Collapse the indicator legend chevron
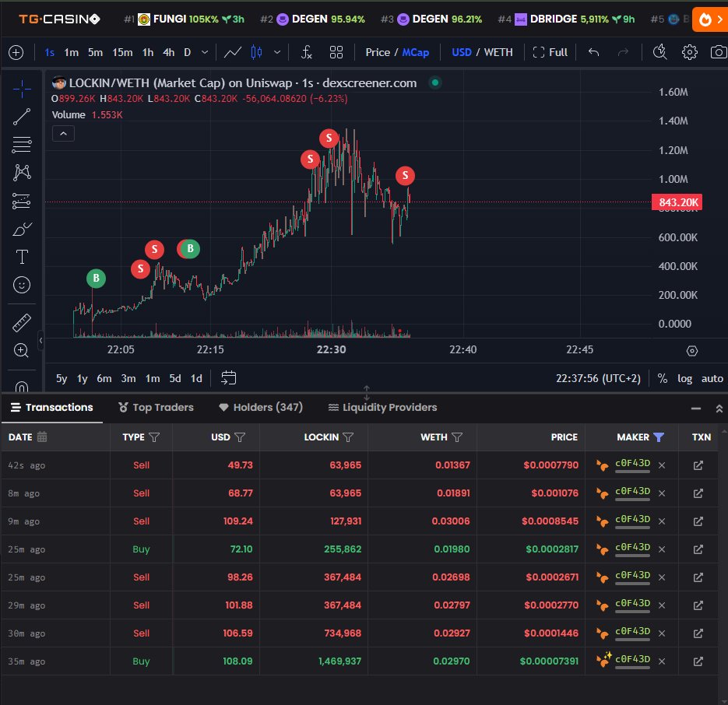This screenshot has height=705, width=728. 64,134
